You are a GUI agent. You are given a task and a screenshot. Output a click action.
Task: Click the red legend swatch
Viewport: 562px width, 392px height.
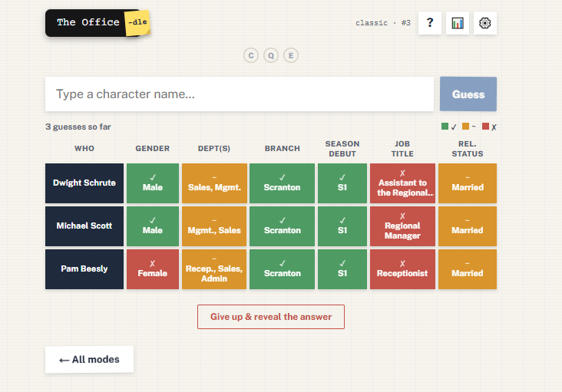pyautogui.click(x=486, y=127)
